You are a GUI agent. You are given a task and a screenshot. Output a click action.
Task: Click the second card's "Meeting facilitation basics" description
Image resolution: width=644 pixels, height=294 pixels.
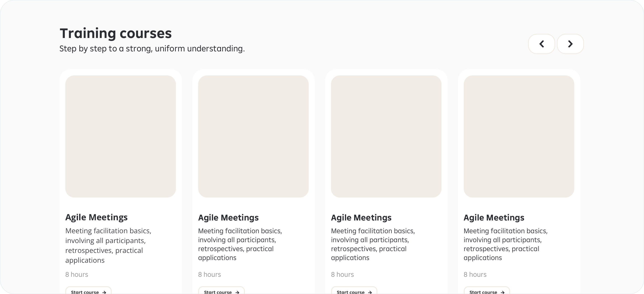[x=240, y=244]
